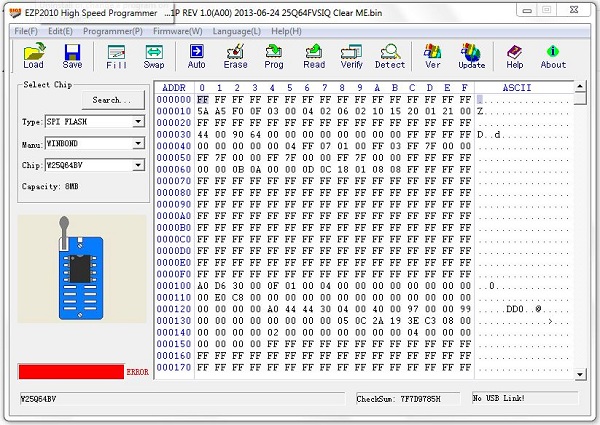Image resolution: width=600 pixels, height=425 pixels.
Task: Click the ERROR status label
Action: click(x=137, y=372)
